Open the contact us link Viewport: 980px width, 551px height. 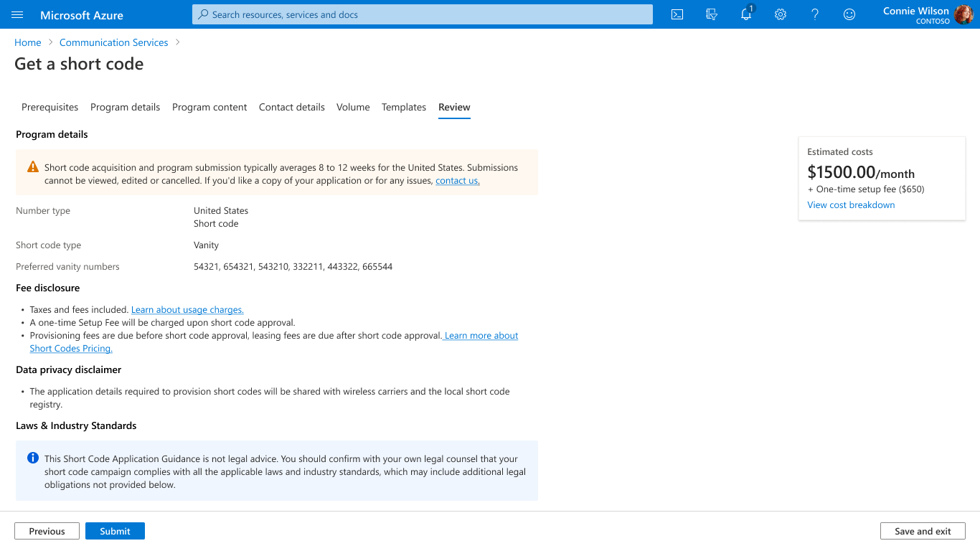click(x=456, y=180)
